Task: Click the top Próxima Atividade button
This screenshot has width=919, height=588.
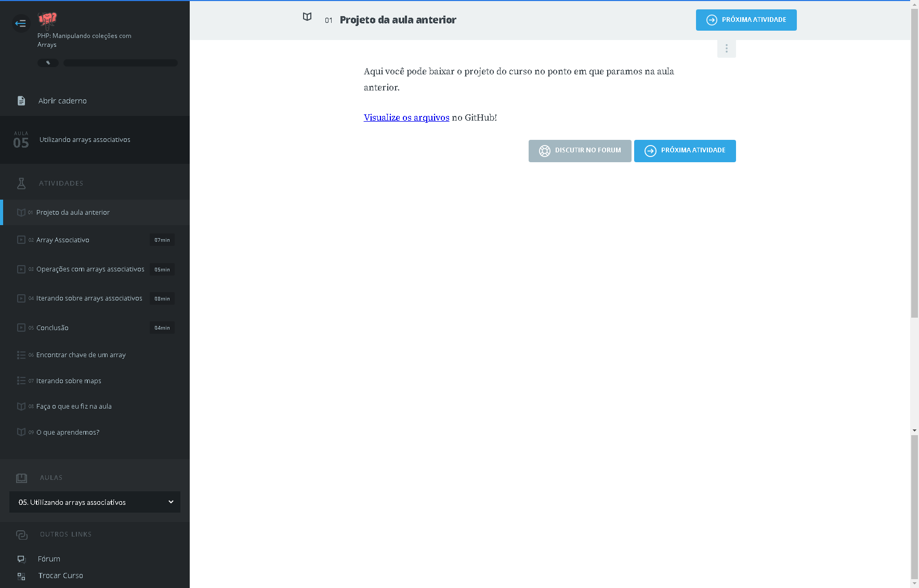Action: [x=746, y=20]
